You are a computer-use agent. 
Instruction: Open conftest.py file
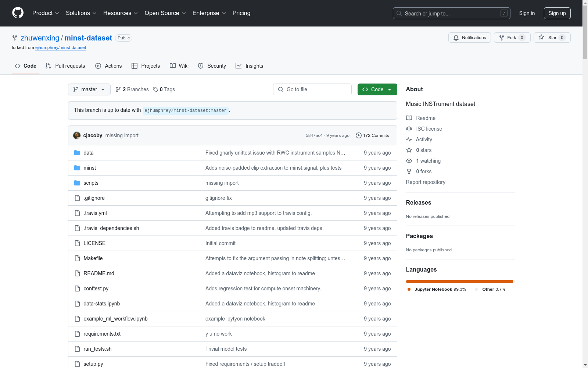96,289
